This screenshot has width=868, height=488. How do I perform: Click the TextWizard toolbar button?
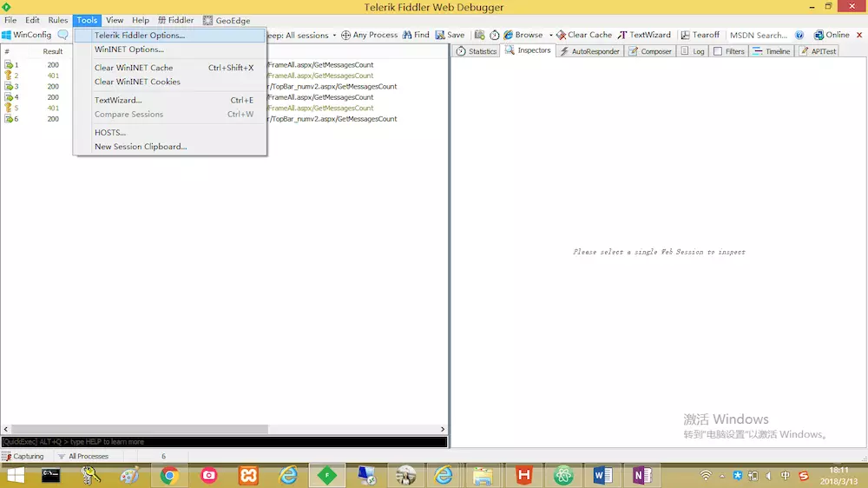(644, 35)
